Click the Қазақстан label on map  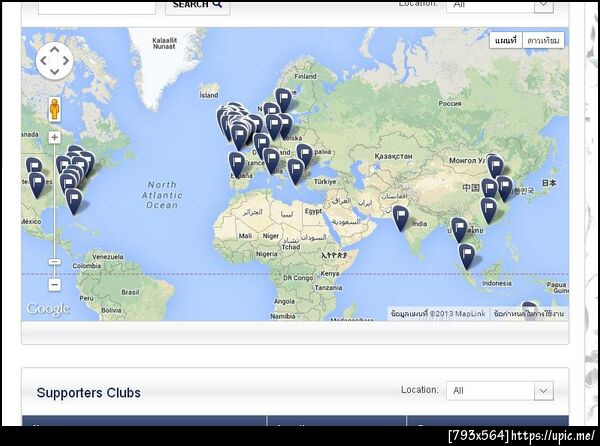click(x=393, y=156)
